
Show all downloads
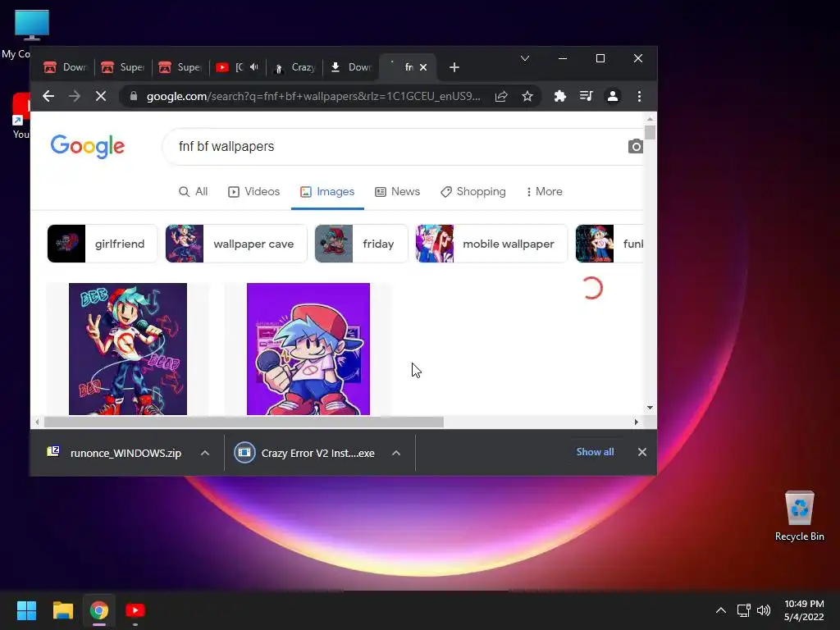596,452
